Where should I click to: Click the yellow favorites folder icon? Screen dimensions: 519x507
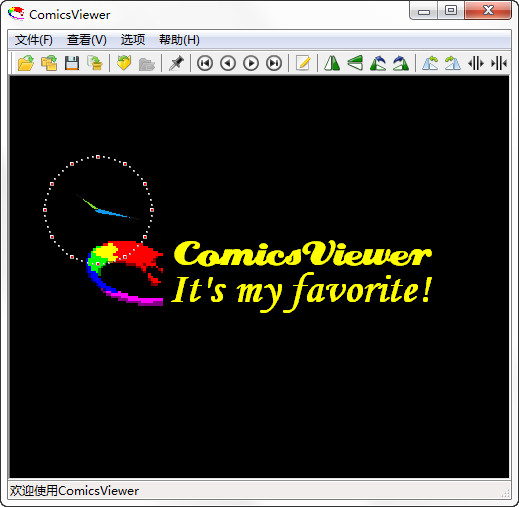pos(124,63)
